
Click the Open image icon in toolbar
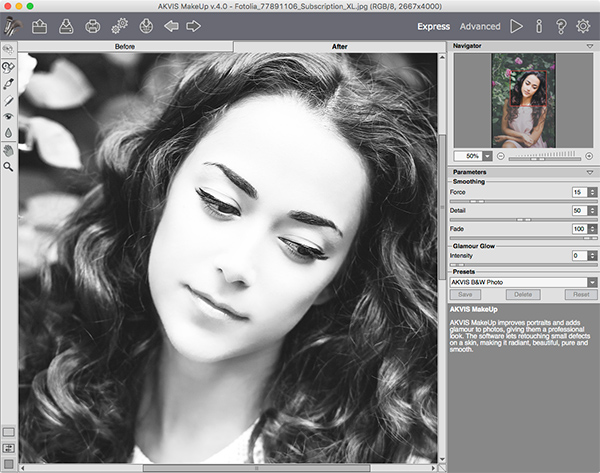tap(40, 25)
